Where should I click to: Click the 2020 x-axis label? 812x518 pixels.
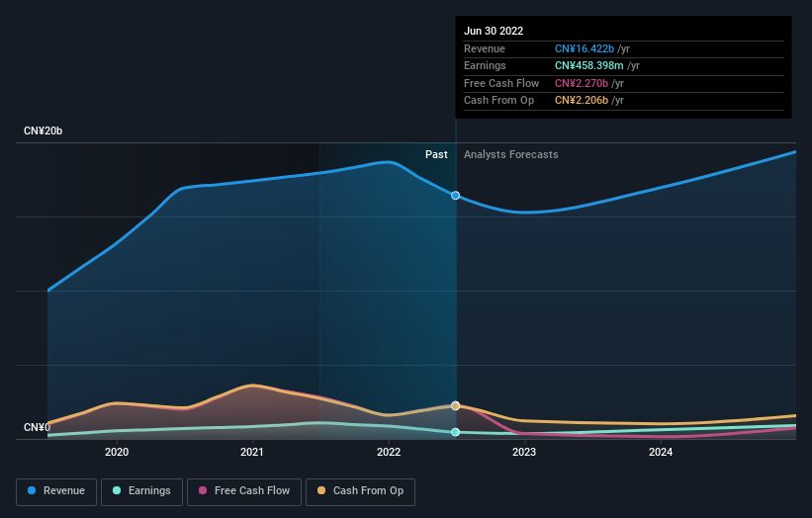coord(117,452)
